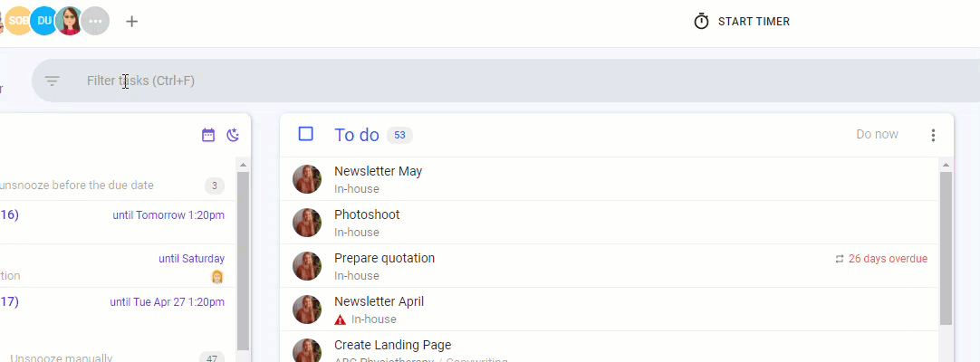Click the 26 days overdue label
The height and width of the screenshot is (362, 980).
888,259
